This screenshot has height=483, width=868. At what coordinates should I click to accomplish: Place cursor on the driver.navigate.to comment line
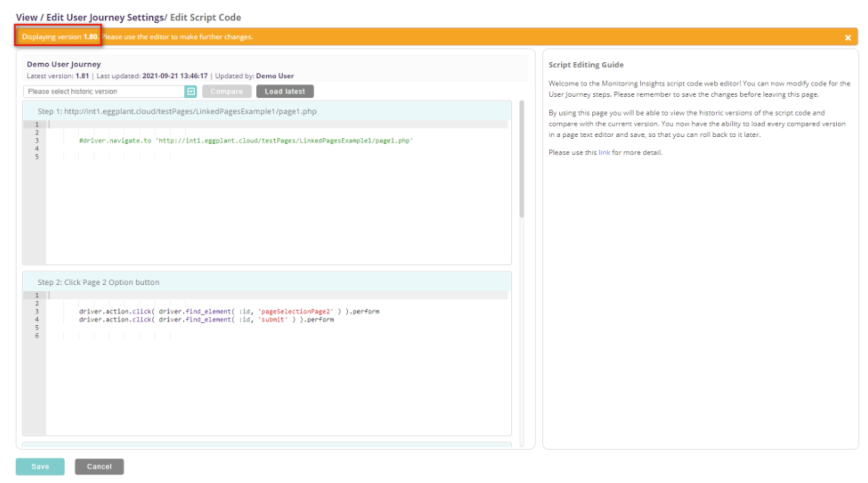coord(245,141)
